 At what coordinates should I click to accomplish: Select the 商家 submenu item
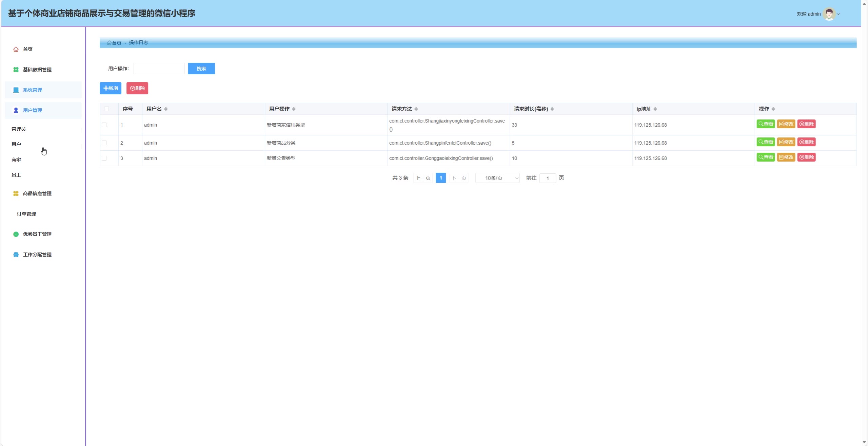coord(16,160)
